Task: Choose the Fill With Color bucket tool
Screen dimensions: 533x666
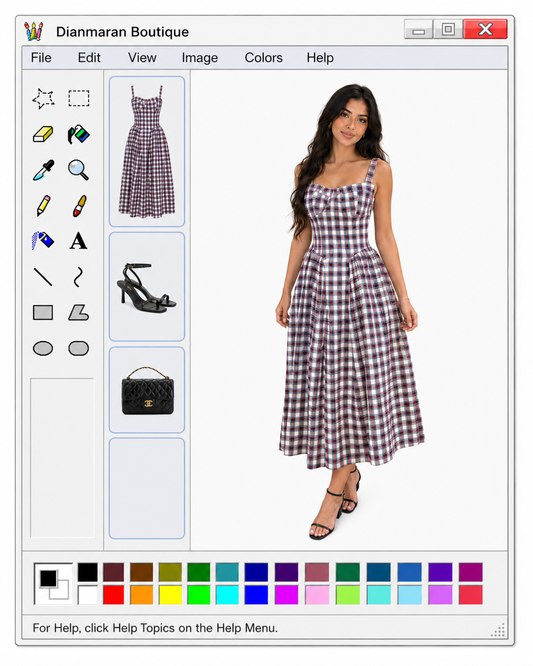Action: [x=79, y=134]
